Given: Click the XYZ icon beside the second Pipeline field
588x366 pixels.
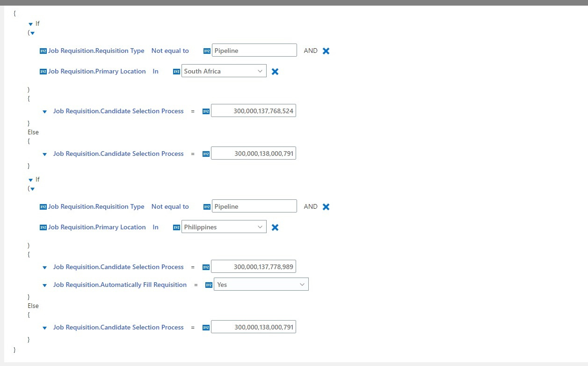Looking at the screenshot, I should [206, 206].
